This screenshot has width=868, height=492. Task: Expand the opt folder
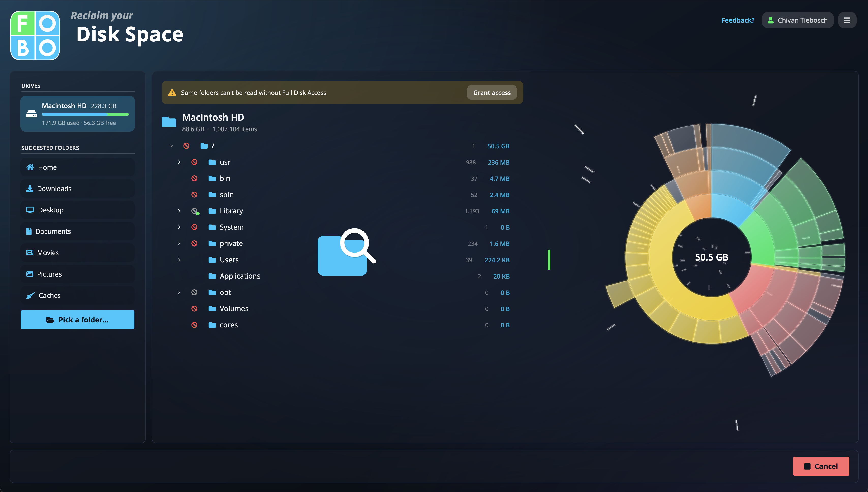coord(179,292)
